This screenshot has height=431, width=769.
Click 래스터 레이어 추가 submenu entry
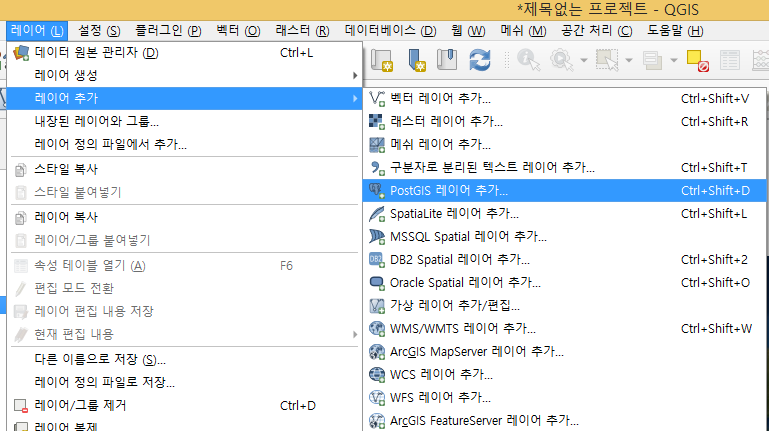(x=565, y=122)
